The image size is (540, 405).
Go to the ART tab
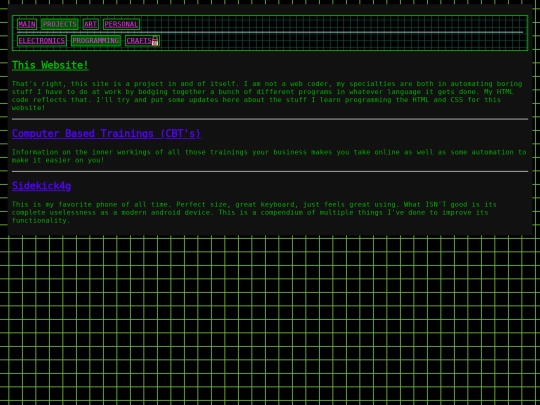click(91, 24)
